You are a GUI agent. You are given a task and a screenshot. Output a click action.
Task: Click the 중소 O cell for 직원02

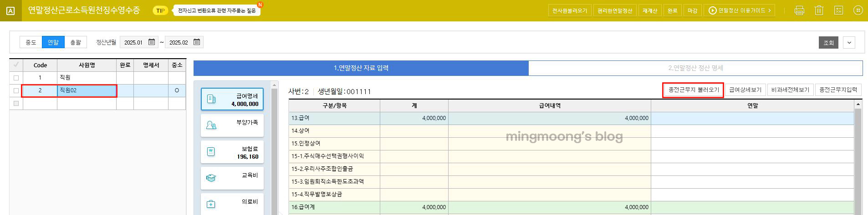tap(177, 90)
